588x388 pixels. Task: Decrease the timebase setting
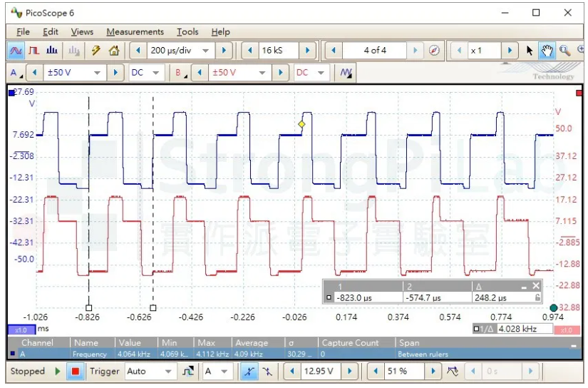[x=138, y=50]
